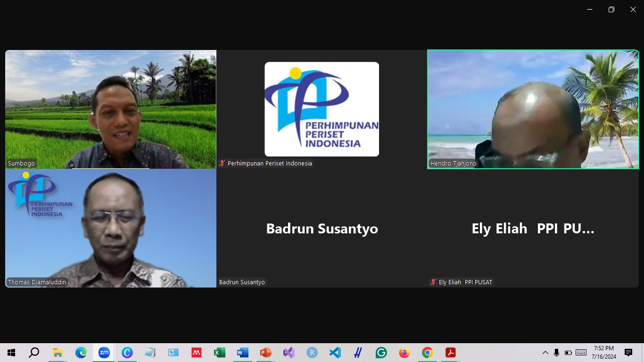Check the battery status tray icon
The width and height of the screenshot is (644, 362).
pos(568,353)
